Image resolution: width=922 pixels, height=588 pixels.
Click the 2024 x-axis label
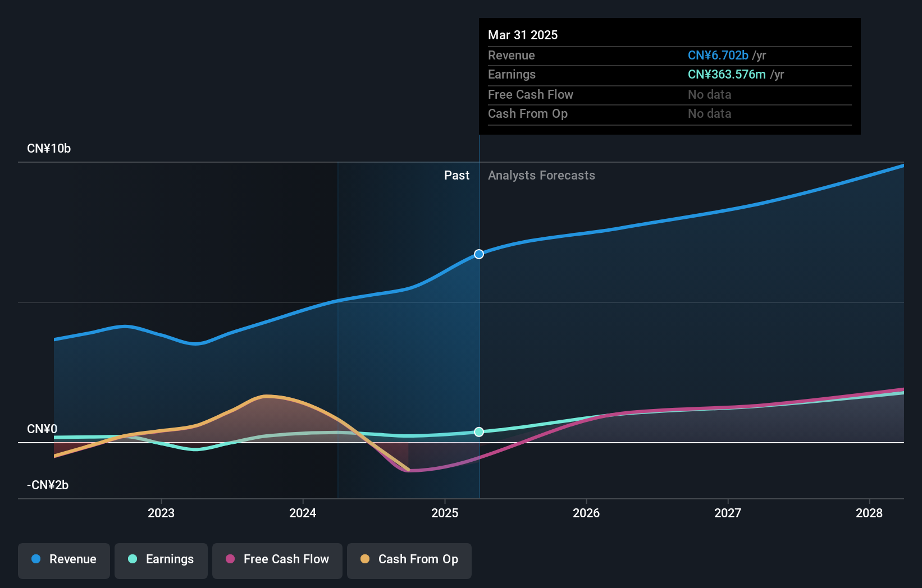click(303, 513)
